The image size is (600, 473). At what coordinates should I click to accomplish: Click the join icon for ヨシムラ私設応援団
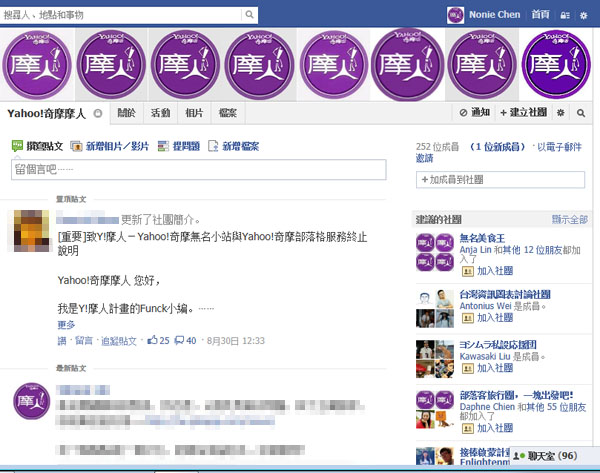pyautogui.click(x=468, y=368)
